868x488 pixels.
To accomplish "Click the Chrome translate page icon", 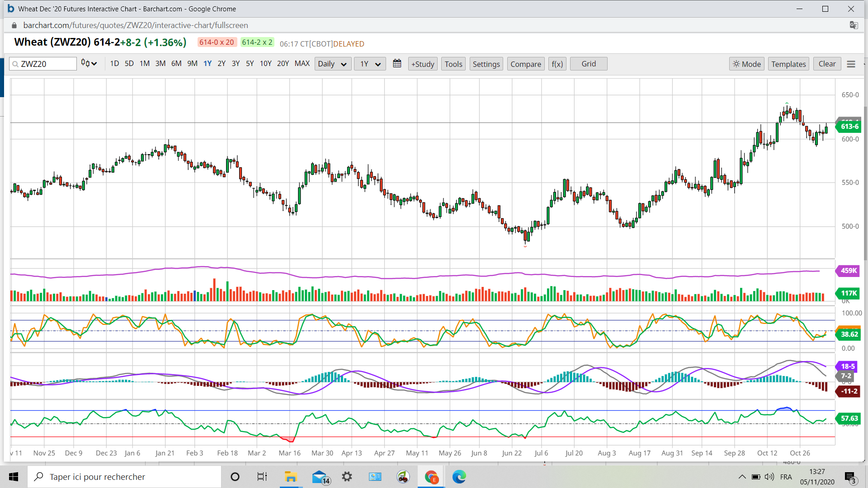I will pyautogui.click(x=854, y=25).
